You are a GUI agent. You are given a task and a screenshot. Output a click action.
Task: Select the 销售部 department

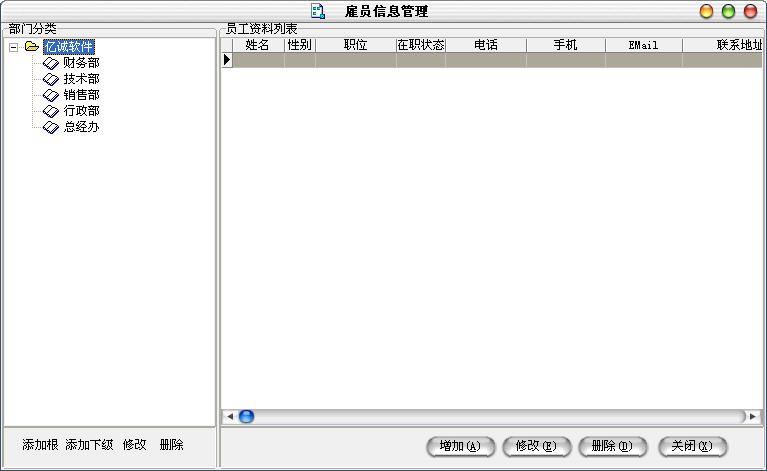click(x=81, y=95)
